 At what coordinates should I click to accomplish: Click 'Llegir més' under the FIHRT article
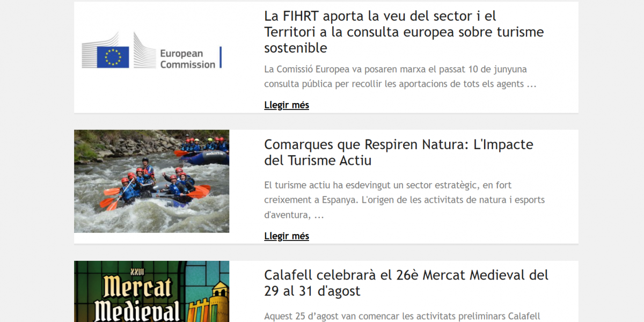[x=287, y=105]
